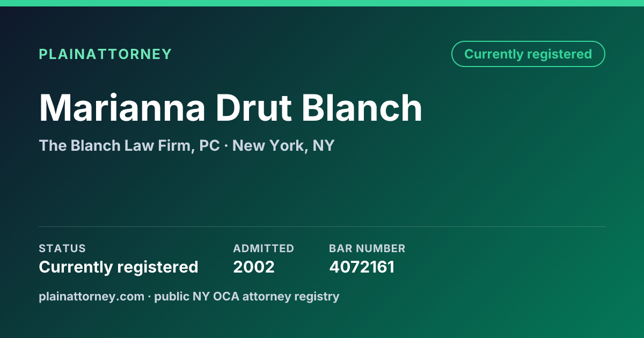The height and width of the screenshot is (338, 644).
Task: Click the New York, NY location
Action: click(x=283, y=146)
